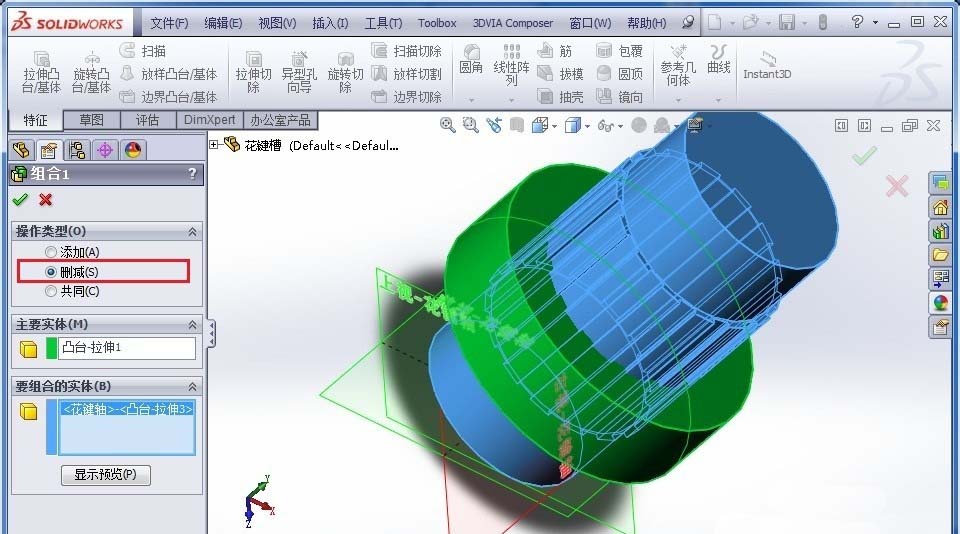Collapse the 操作类型(O) section
960x534 pixels.
tap(192, 231)
